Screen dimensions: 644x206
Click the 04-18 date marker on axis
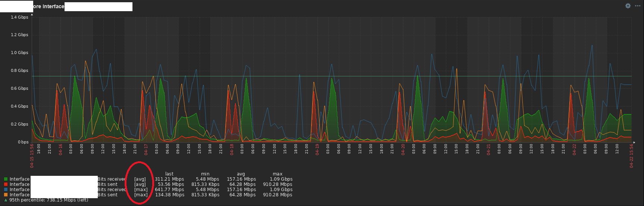[232, 149]
